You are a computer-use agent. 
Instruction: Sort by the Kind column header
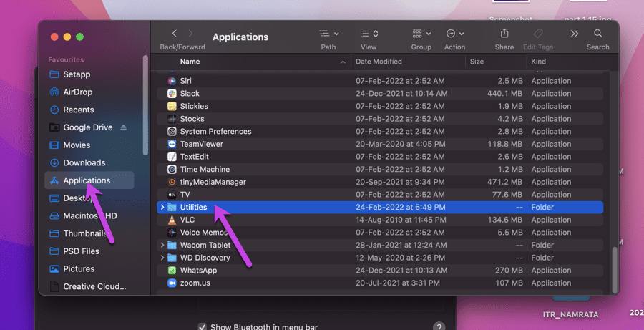pos(538,62)
